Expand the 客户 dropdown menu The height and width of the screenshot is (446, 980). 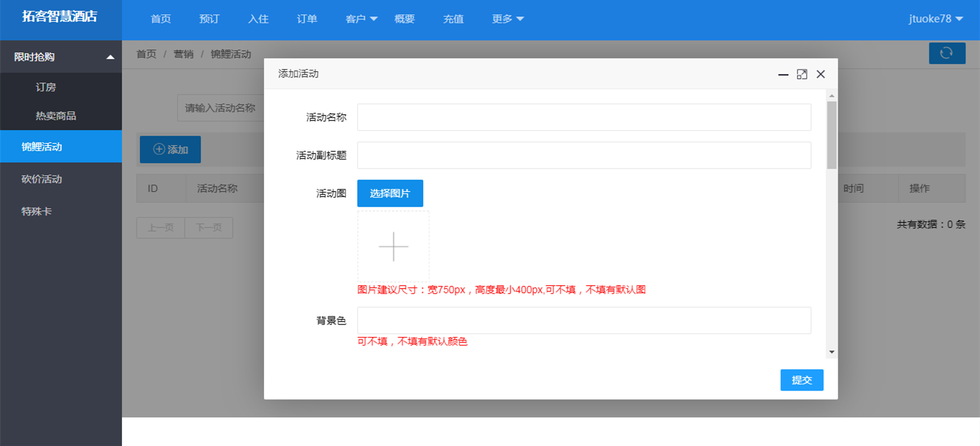coord(362,19)
